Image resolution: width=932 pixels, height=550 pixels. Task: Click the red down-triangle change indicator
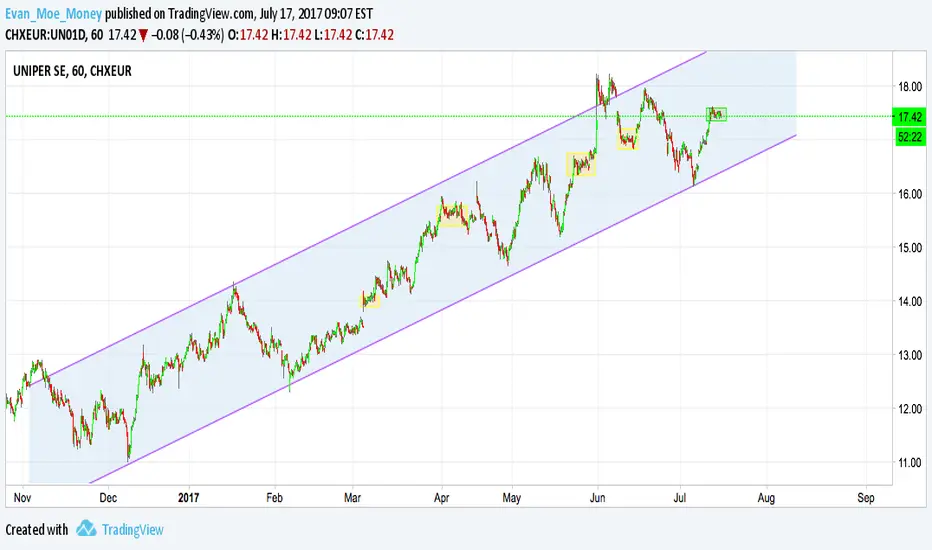click(x=143, y=35)
